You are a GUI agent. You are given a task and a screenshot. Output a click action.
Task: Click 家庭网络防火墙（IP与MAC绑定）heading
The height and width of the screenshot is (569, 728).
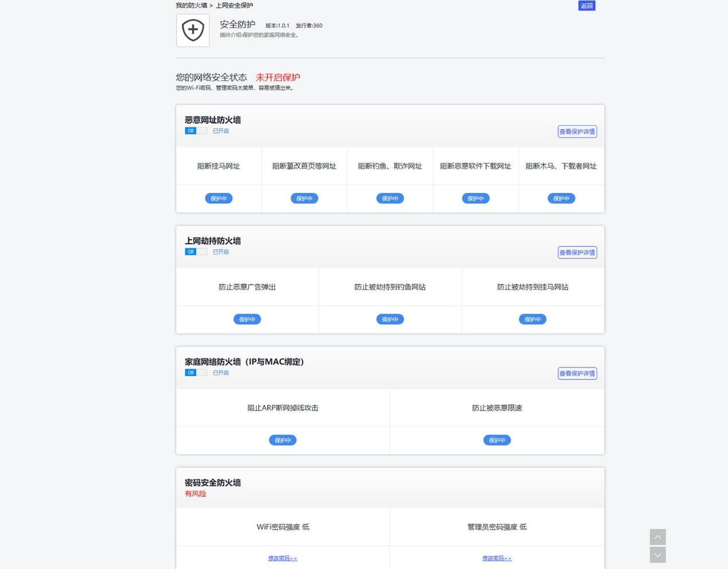click(244, 362)
